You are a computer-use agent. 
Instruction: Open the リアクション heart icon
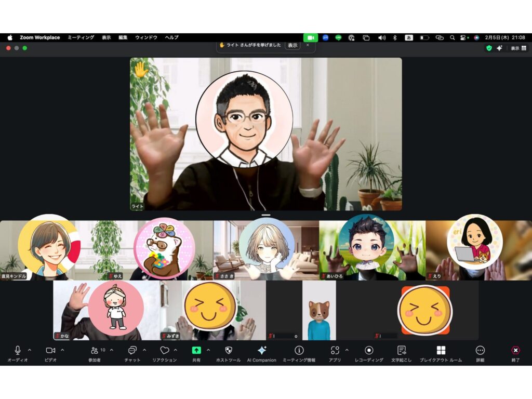tap(164, 350)
